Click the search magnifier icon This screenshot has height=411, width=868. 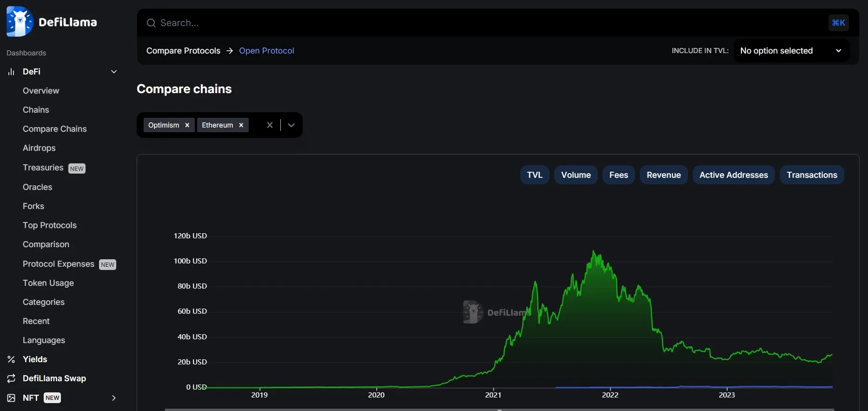point(151,23)
